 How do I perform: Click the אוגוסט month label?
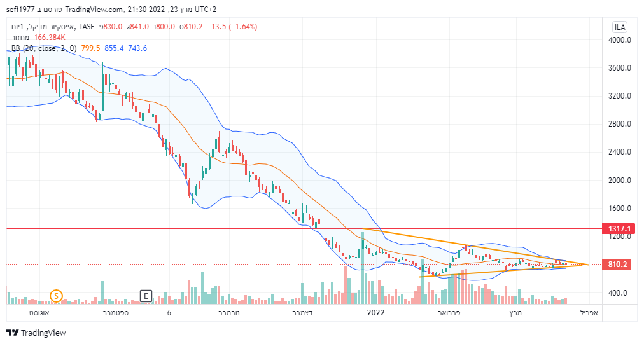pos(39,313)
